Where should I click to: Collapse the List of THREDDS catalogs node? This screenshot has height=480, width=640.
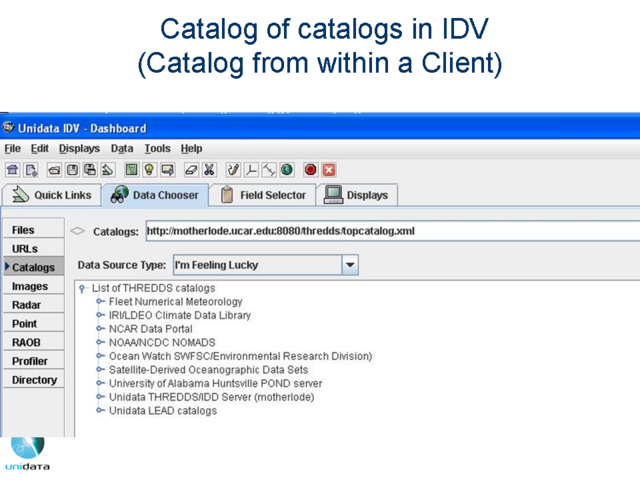click(x=82, y=289)
